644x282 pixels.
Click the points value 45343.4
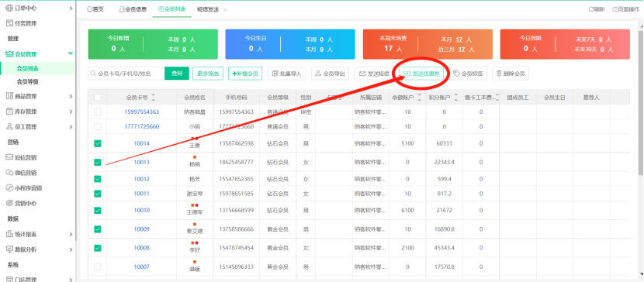pyautogui.click(x=445, y=248)
